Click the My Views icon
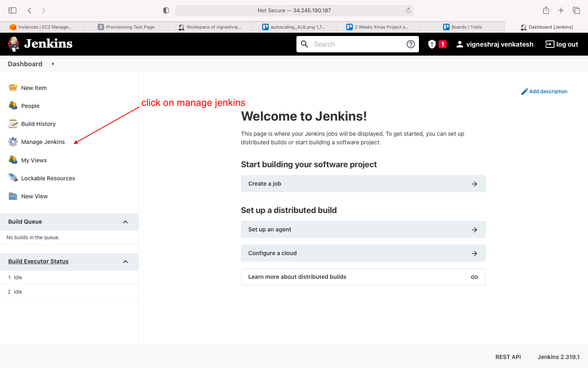The width and height of the screenshot is (588, 368). pyautogui.click(x=13, y=160)
